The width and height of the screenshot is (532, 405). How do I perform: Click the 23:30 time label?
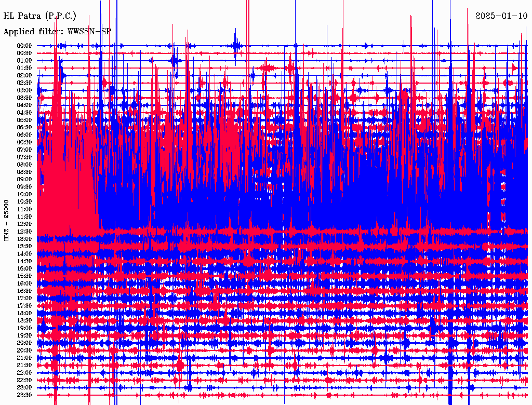pos(24,395)
